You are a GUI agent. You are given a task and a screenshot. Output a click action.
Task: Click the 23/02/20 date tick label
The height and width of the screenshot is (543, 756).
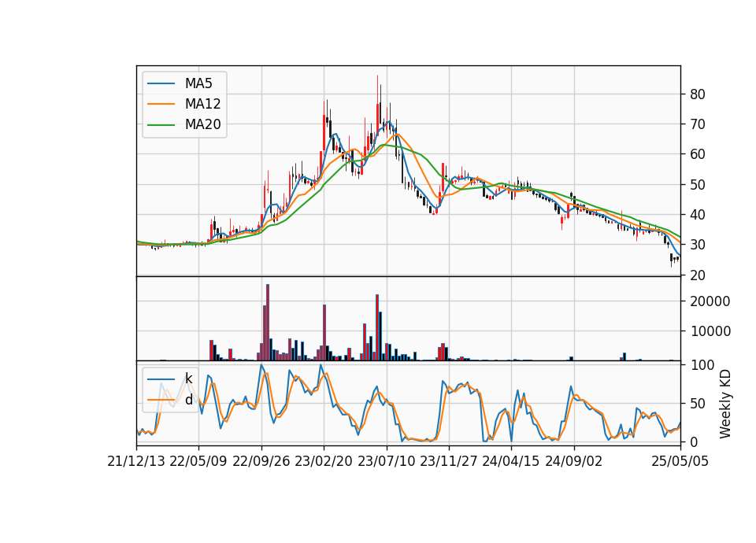[324, 461]
